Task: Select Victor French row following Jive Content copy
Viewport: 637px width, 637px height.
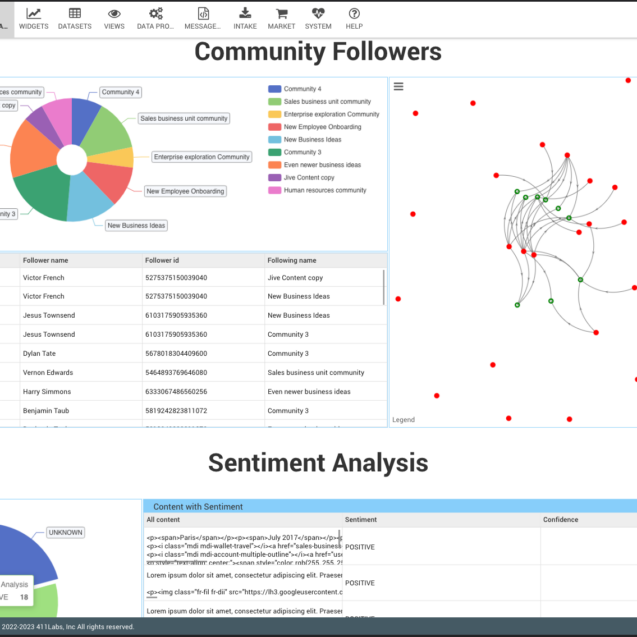Action: [x=193, y=277]
